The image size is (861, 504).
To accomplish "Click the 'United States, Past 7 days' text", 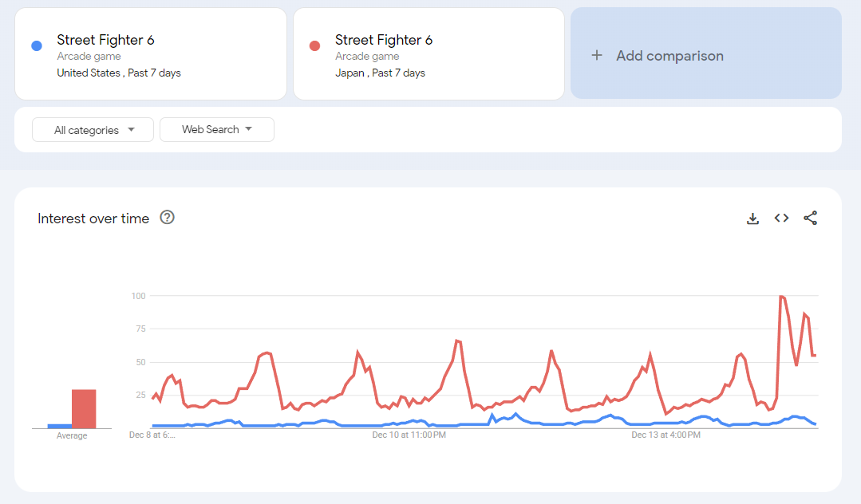I will 119,73.
